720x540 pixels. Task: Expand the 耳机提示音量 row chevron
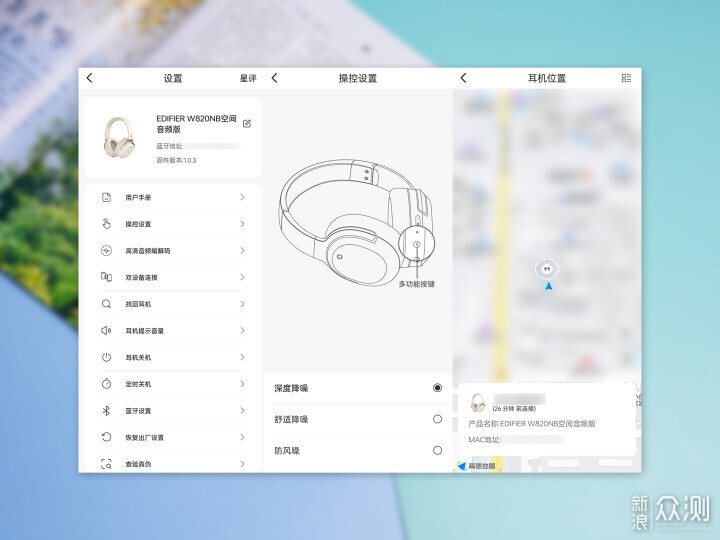242,331
